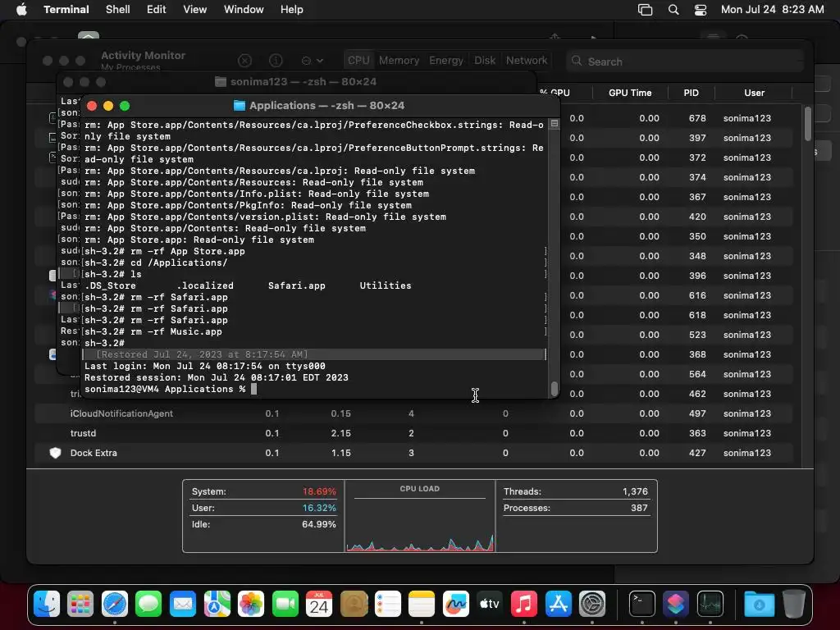Open the Messages app in Dock
840x630 pixels.
[x=148, y=604]
